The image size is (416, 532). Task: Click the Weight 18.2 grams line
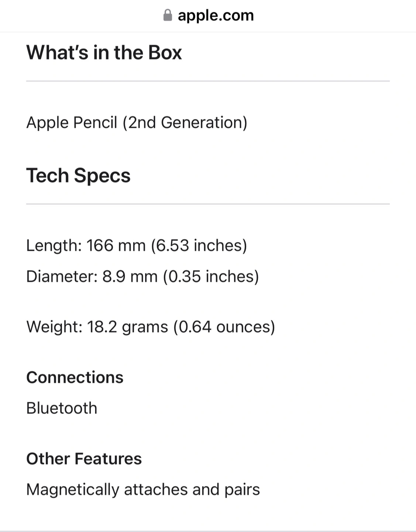(151, 327)
